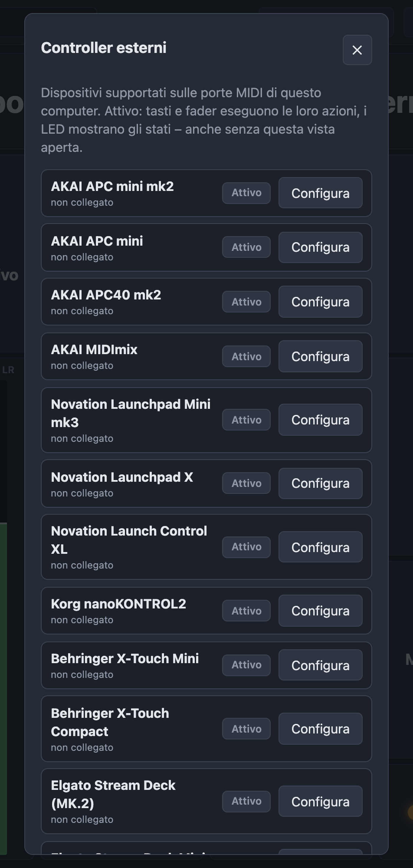Open Configura for AKAI MIDImix
Viewport: 413px width, 868px height.
(x=320, y=356)
